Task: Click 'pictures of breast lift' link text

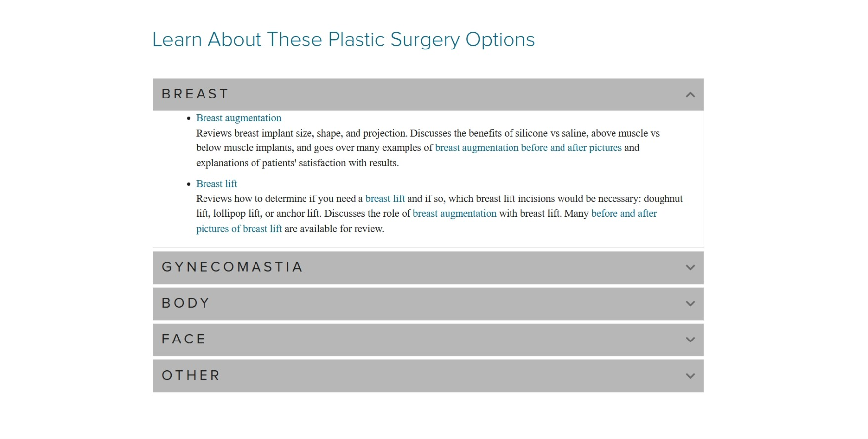Action: tap(239, 229)
